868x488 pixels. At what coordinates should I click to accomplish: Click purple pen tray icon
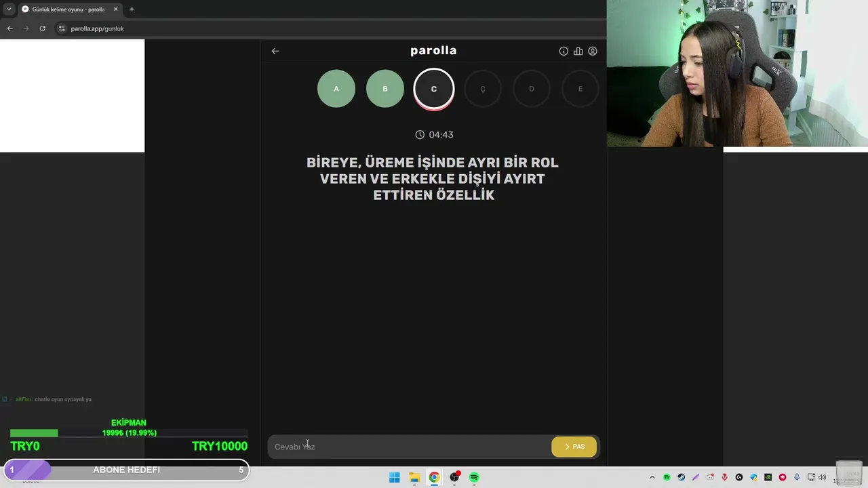click(696, 477)
